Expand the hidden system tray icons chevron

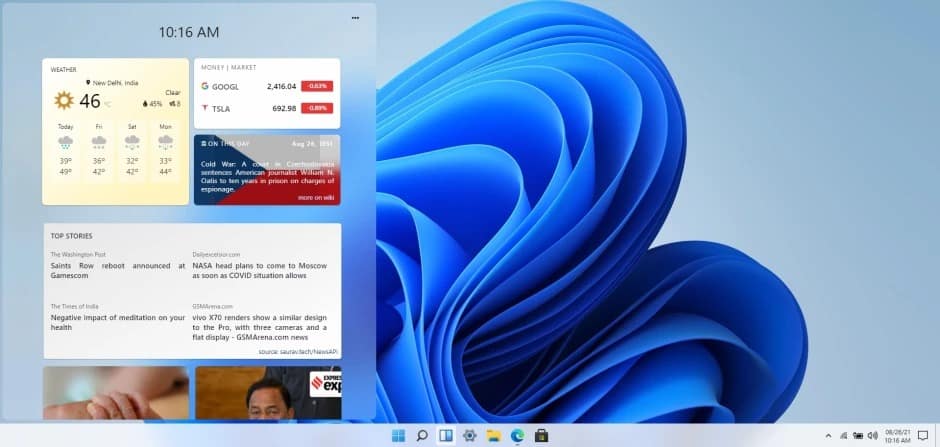(828, 435)
